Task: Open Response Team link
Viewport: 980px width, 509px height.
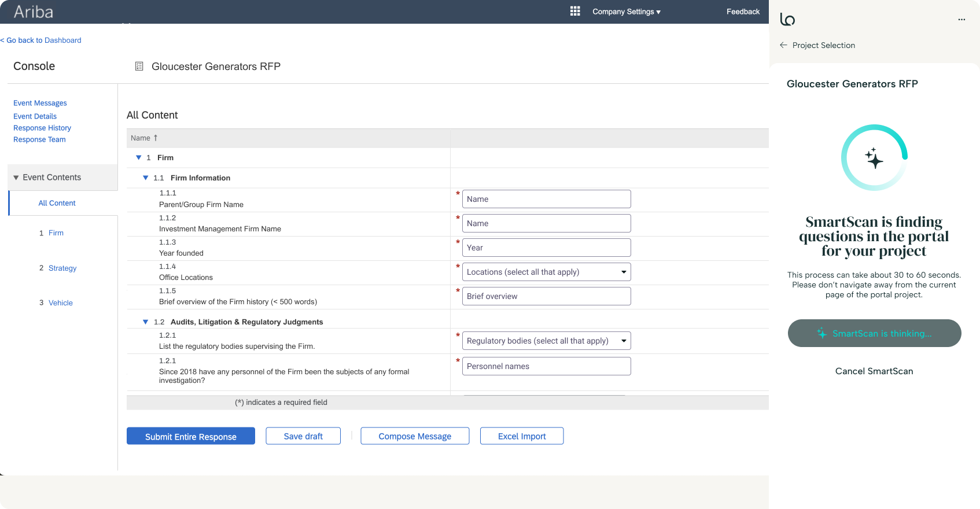Action: point(39,139)
